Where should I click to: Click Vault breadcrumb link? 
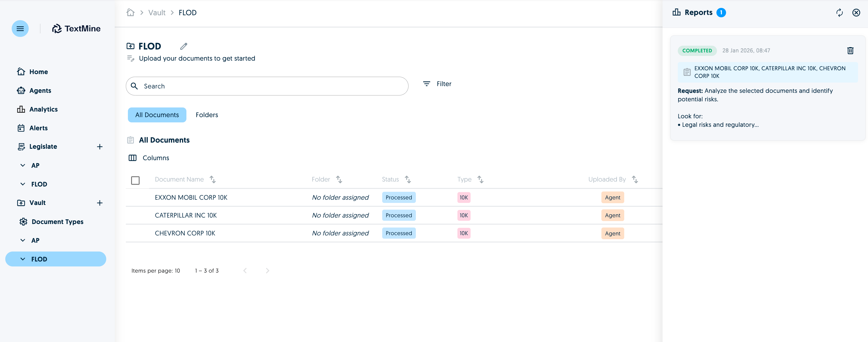click(x=157, y=13)
